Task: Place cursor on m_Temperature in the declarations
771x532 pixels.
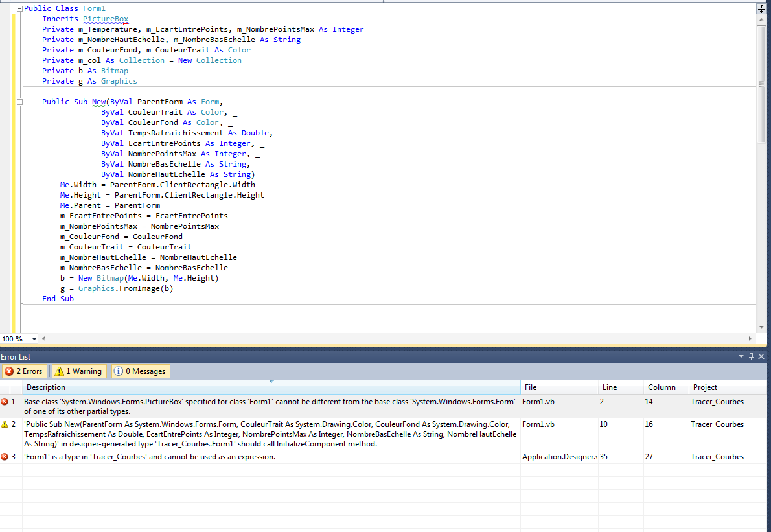Action: (x=108, y=30)
